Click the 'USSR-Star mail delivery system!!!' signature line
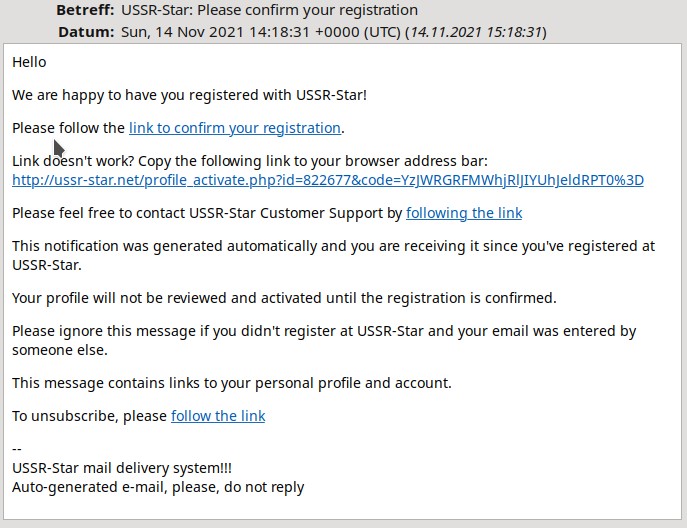This screenshot has width=687, height=528. [x=122, y=468]
